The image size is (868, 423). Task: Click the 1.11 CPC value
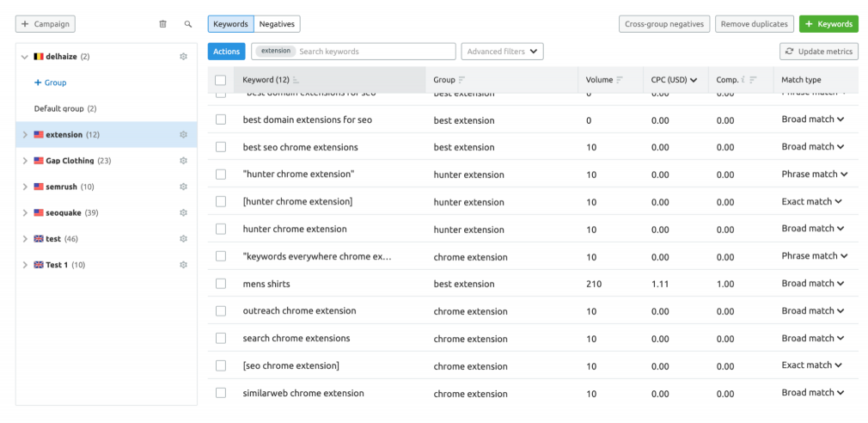tap(660, 284)
